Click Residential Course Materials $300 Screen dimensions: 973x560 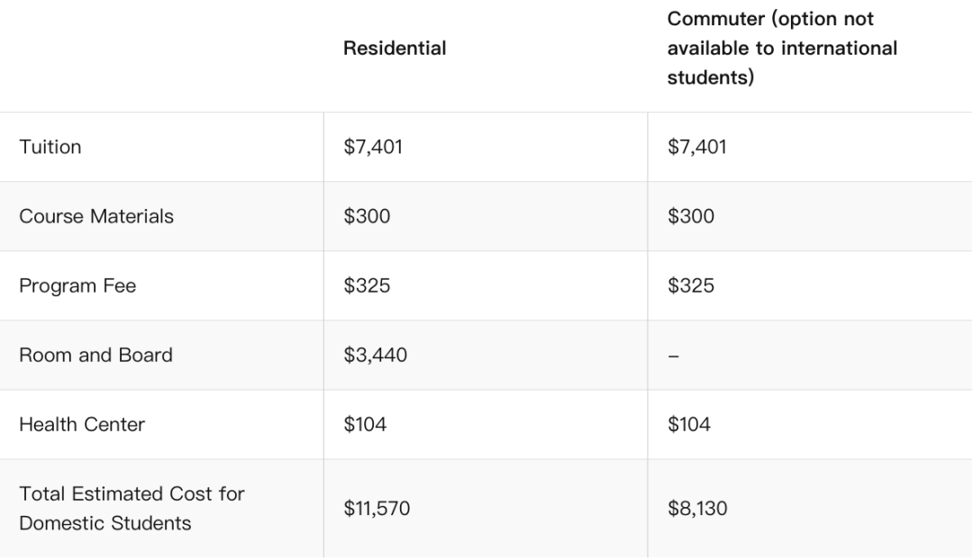pyautogui.click(x=367, y=216)
